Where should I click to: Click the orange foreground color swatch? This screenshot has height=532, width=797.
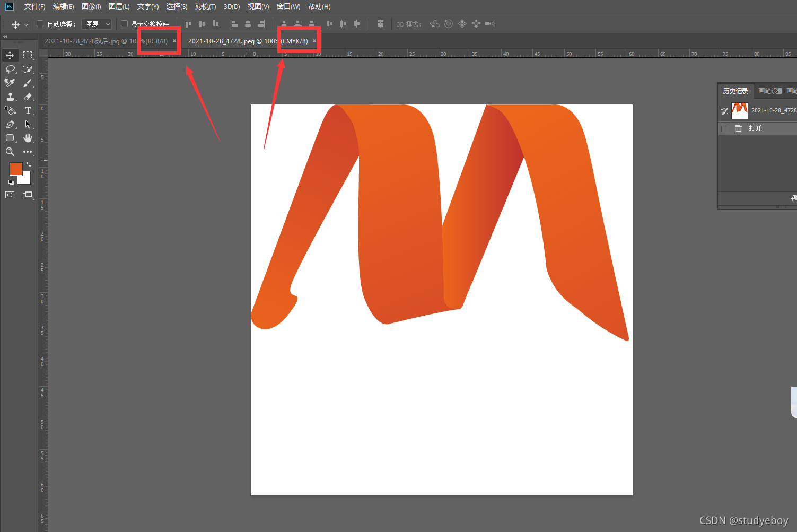click(16, 169)
